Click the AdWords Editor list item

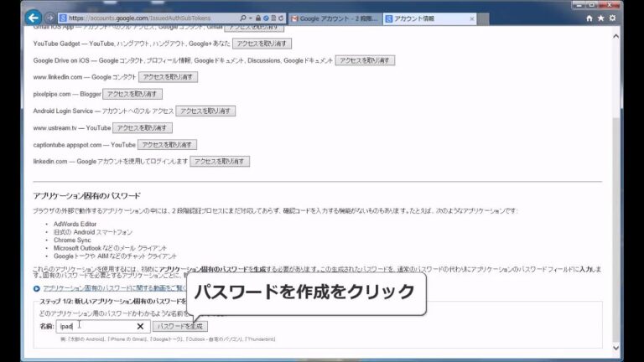click(75, 224)
